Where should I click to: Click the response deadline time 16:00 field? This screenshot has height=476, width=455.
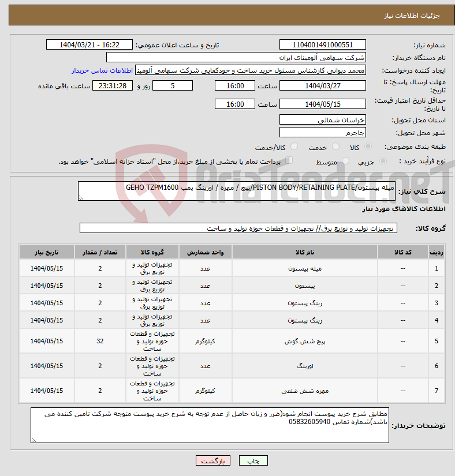[x=235, y=85]
